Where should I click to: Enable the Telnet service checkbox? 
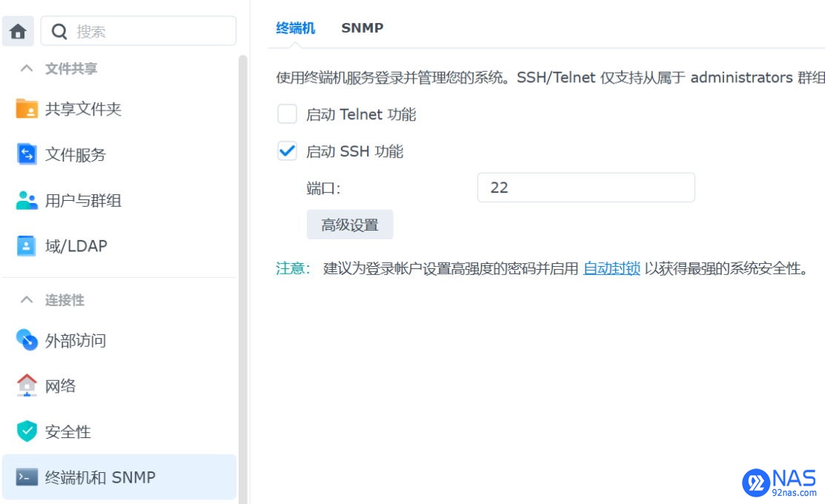[288, 113]
